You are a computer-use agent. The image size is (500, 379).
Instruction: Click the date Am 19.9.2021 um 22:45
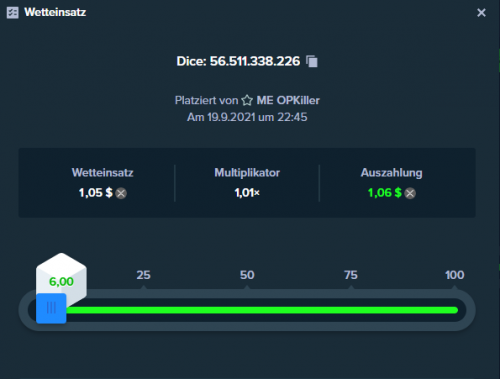coord(247,117)
